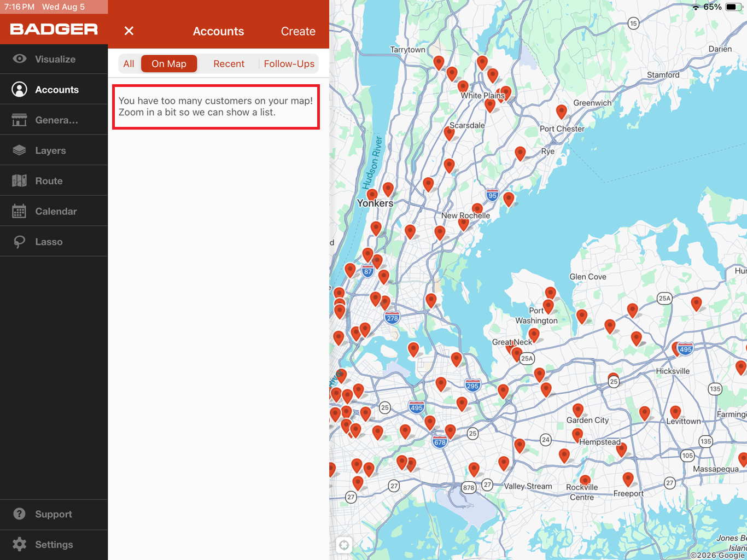Image resolution: width=747 pixels, height=560 pixels.
Task: Create a new account
Action: coord(298,31)
